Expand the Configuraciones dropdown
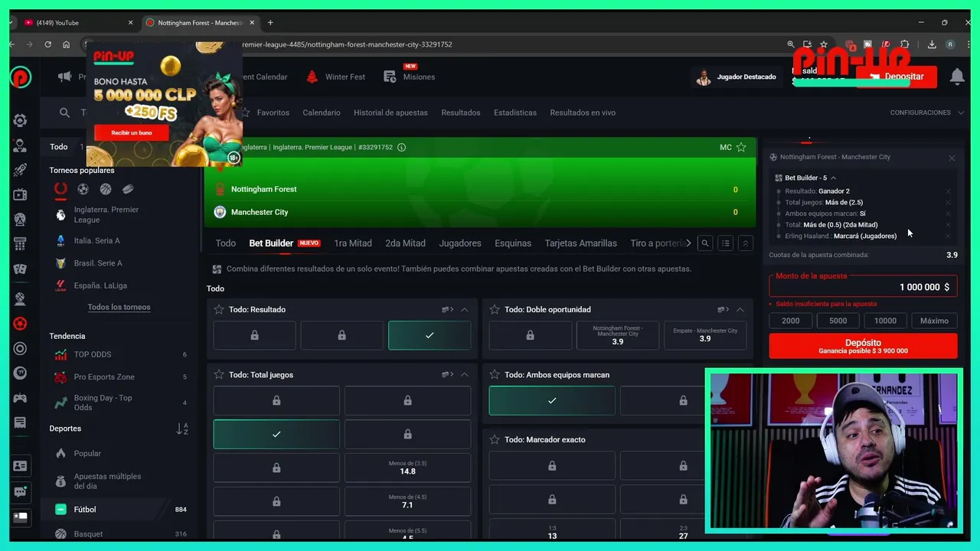Image resolution: width=980 pixels, height=551 pixels. [x=926, y=112]
